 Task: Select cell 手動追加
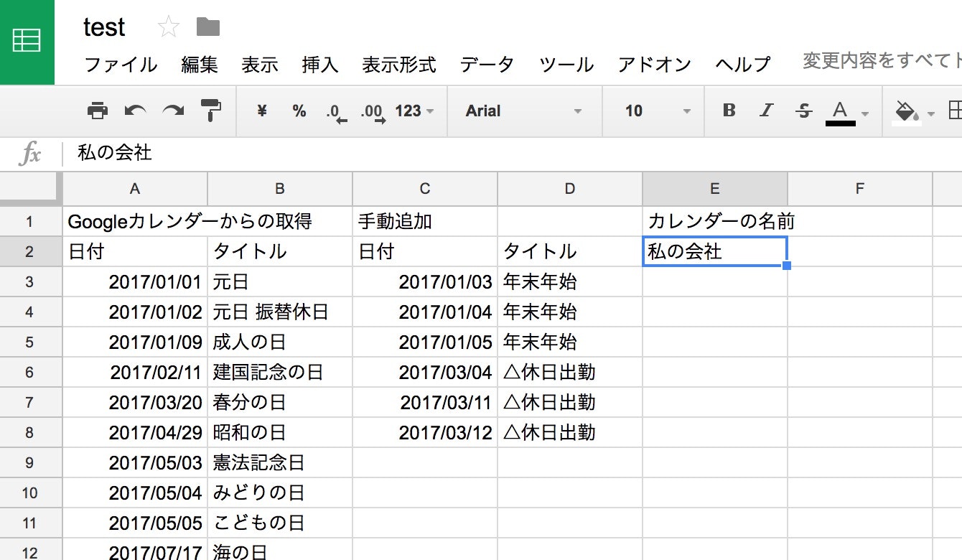click(425, 221)
